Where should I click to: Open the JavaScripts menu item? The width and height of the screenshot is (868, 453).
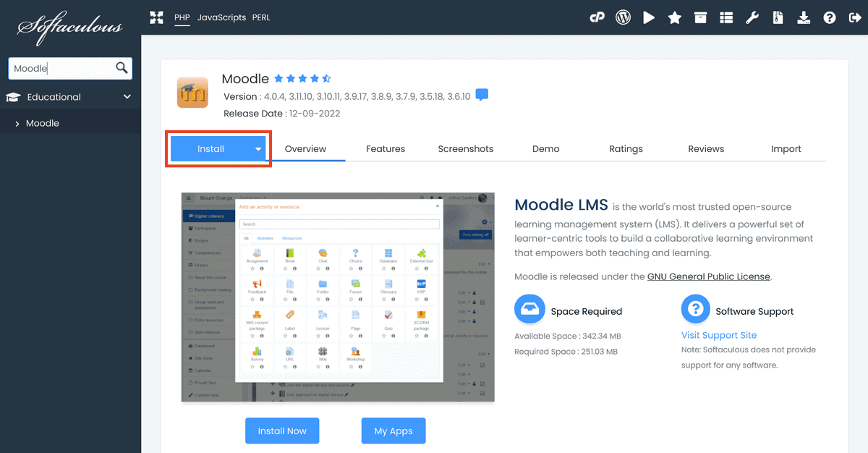[x=223, y=17]
